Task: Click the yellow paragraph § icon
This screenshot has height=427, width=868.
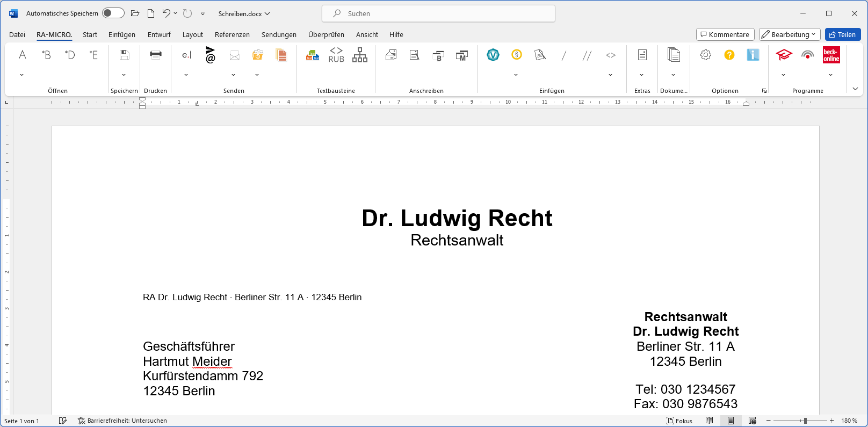Action: point(517,55)
